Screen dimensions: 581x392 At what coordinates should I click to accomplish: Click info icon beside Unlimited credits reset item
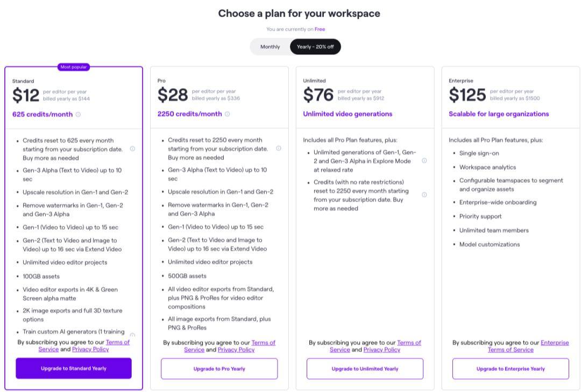[424, 195]
